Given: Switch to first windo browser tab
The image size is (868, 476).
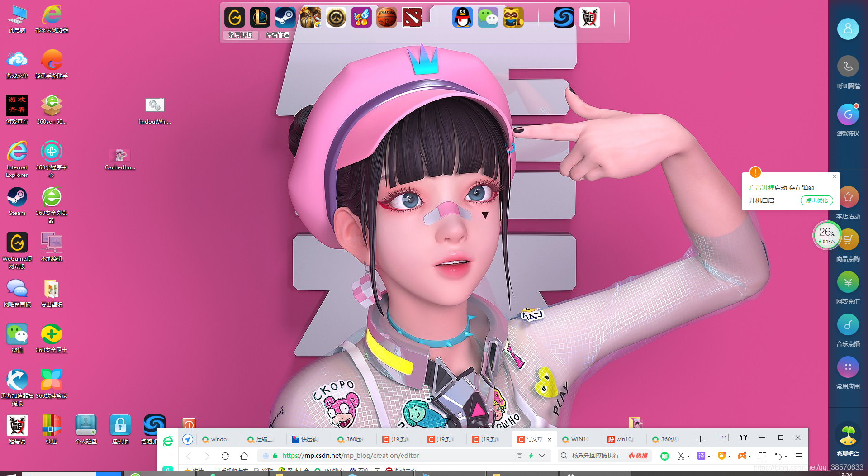Looking at the screenshot, I should (219, 439).
